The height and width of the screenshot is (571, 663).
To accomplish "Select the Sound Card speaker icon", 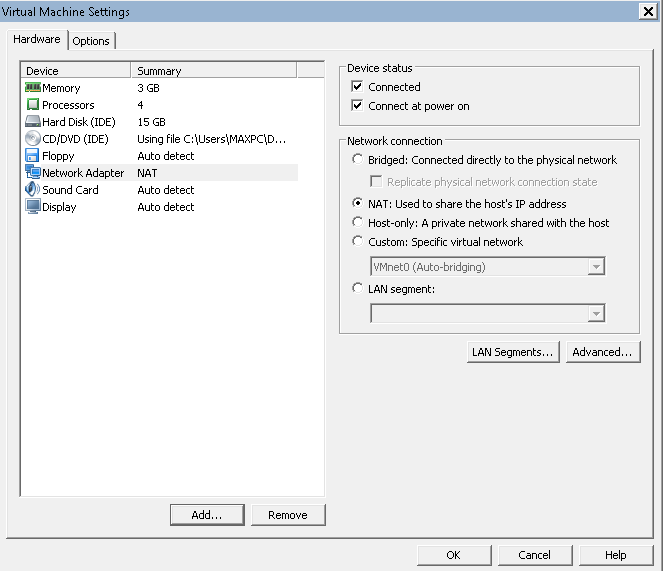I will (x=32, y=190).
